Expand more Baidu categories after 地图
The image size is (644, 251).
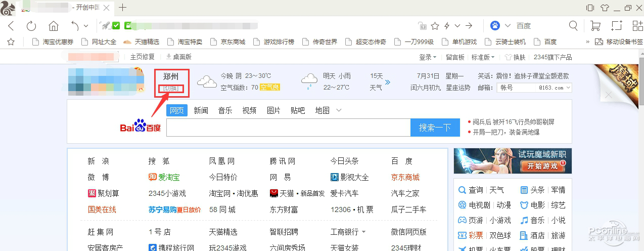339,110
